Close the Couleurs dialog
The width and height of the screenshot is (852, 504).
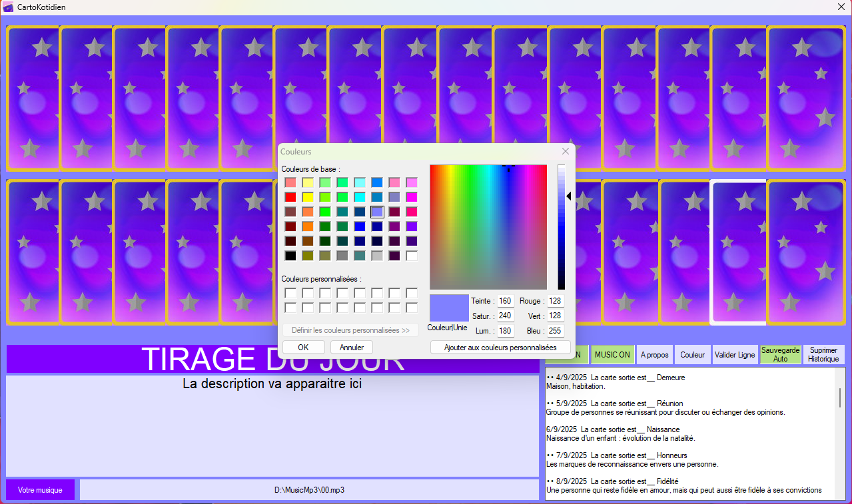pyautogui.click(x=566, y=152)
